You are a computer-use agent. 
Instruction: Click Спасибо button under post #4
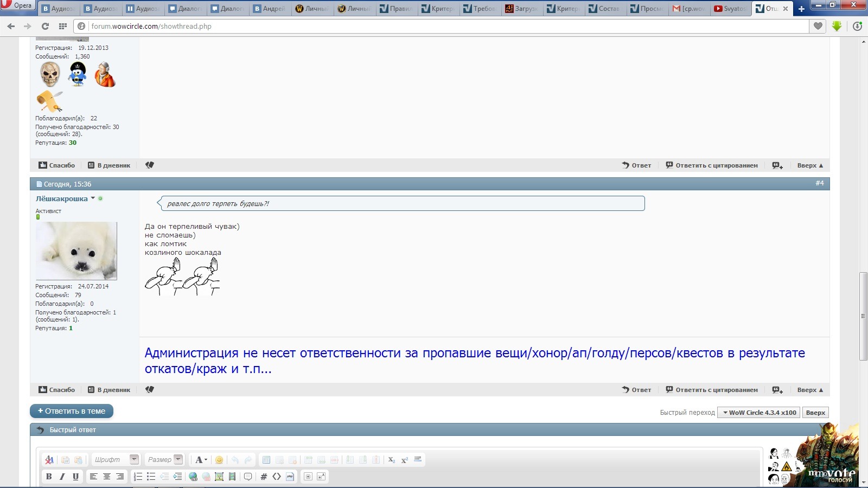click(57, 390)
